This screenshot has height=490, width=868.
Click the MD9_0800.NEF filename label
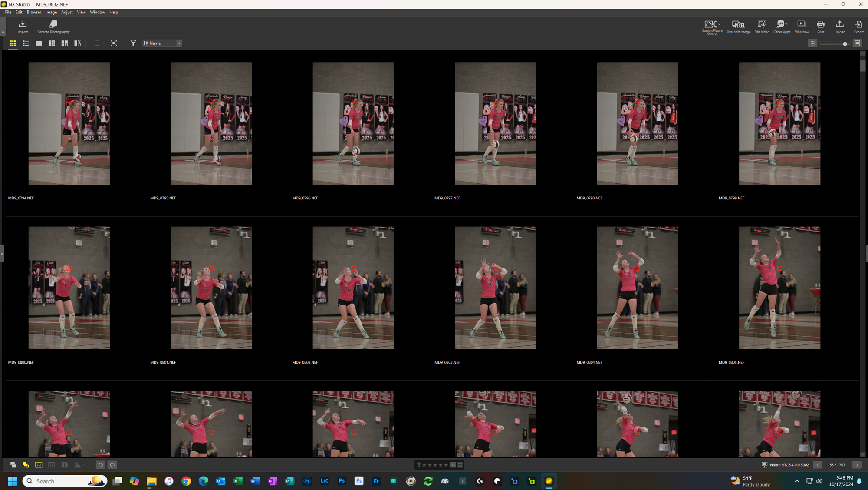pos(21,362)
